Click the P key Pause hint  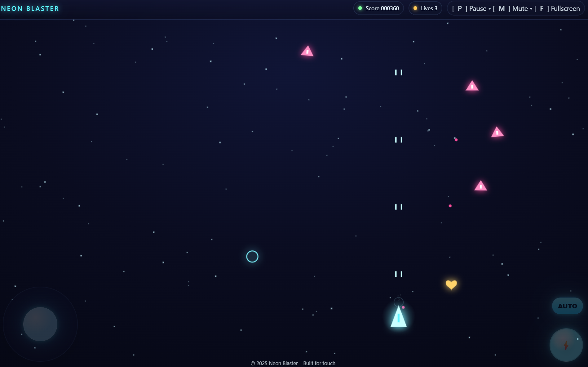(x=469, y=9)
